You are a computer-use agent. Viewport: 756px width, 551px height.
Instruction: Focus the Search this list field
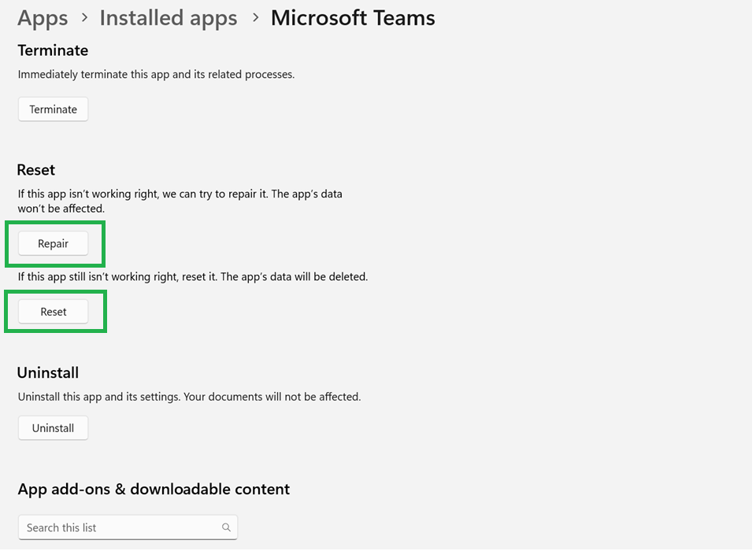tap(128, 527)
